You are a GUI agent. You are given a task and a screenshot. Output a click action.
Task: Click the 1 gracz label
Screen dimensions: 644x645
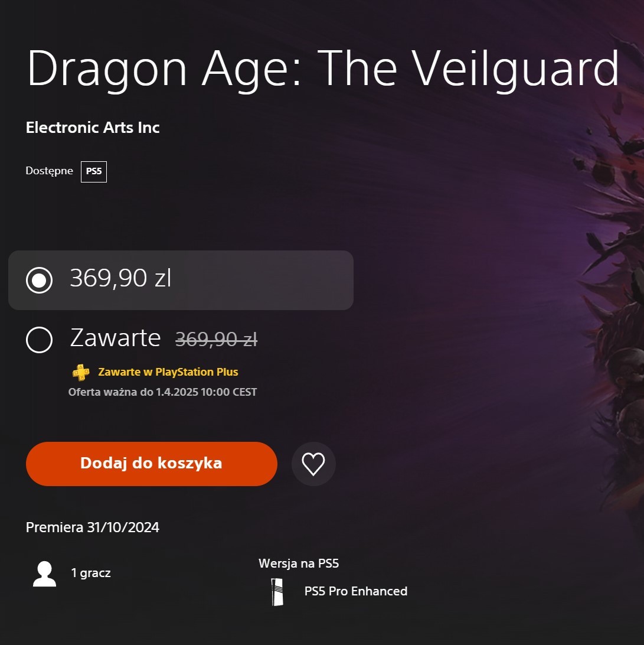[91, 573]
